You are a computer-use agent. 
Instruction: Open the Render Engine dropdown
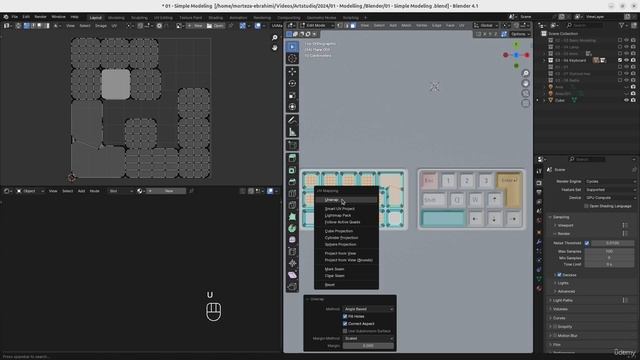tap(610, 181)
